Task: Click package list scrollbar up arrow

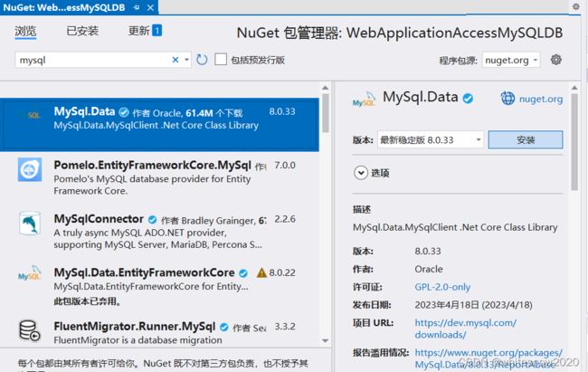Action: coord(325,88)
